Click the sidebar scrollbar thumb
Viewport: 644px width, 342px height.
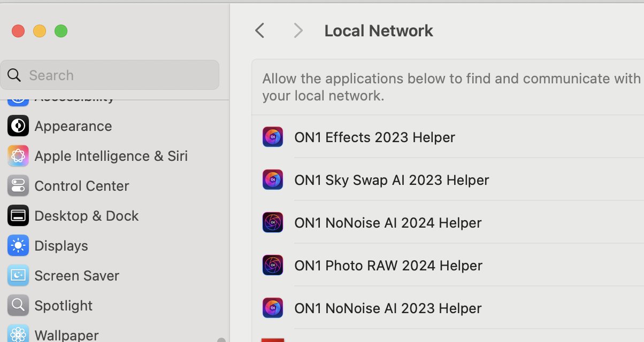(x=221, y=339)
